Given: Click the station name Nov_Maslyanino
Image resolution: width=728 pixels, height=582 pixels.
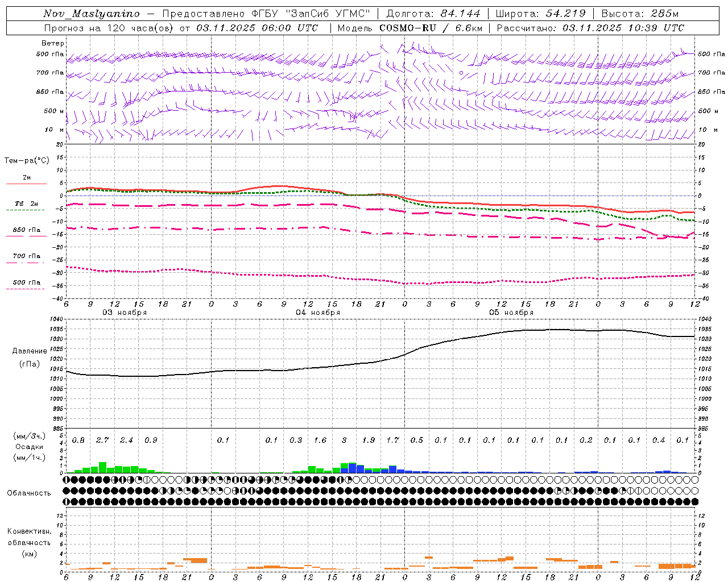Looking at the screenshot, I should tap(92, 14).
